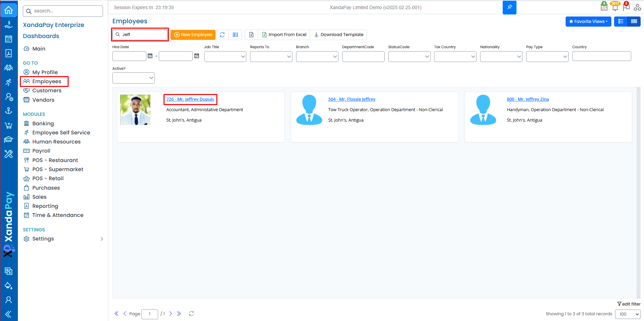Open employee 504 - Mr. Flossie Jeffrey
644x321 pixels.
pyautogui.click(x=352, y=99)
